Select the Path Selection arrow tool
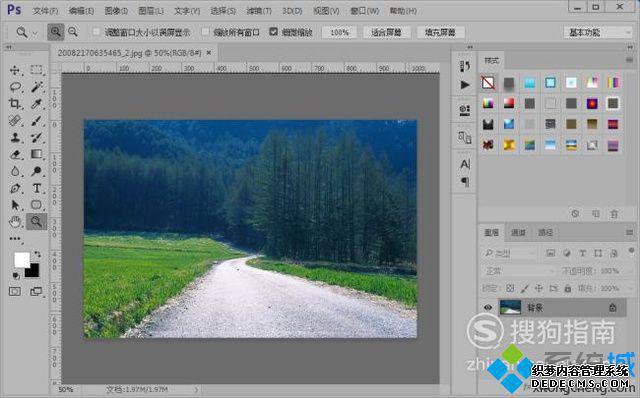This screenshot has width=640, height=398. [15, 205]
